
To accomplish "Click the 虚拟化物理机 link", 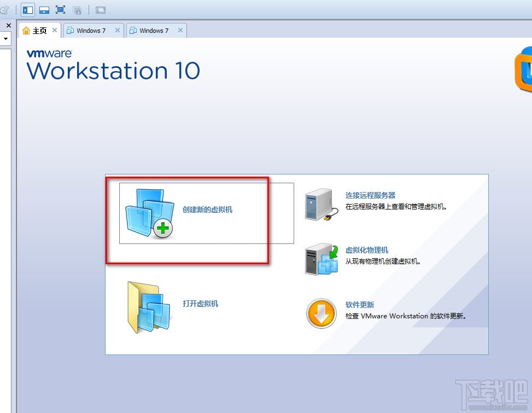I will (x=367, y=250).
